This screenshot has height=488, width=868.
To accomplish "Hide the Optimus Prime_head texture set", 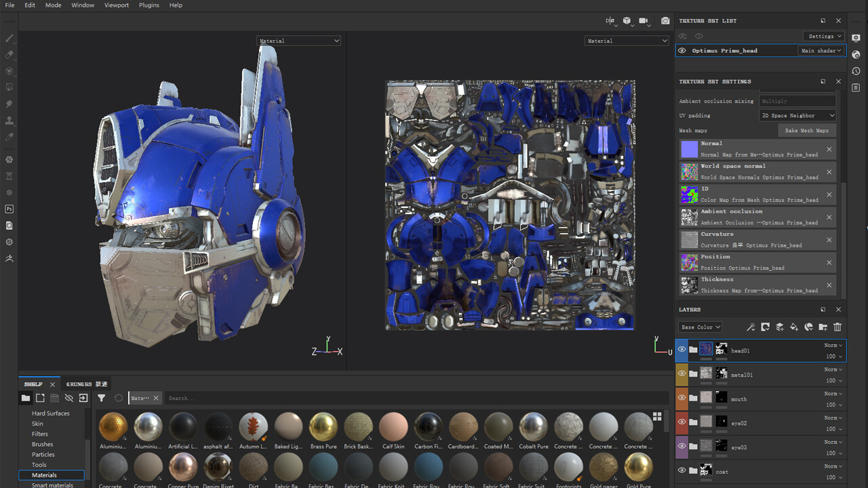I will (x=682, y=51).
